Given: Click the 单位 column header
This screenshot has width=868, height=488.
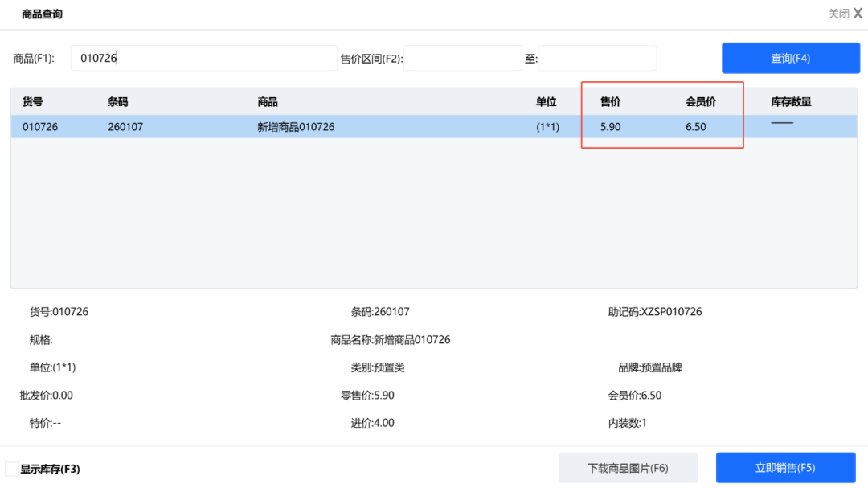Looking at the screenshot, I should point(547,102).
